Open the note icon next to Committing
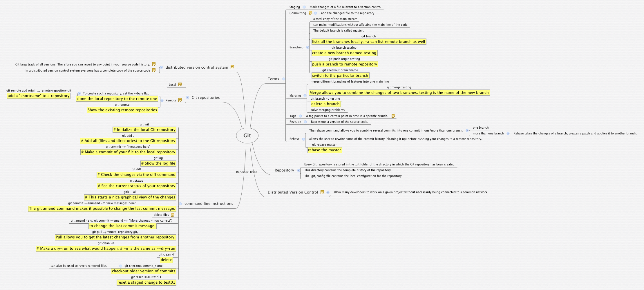This screenshot has width=644, height=290. (x=310, y=13)
